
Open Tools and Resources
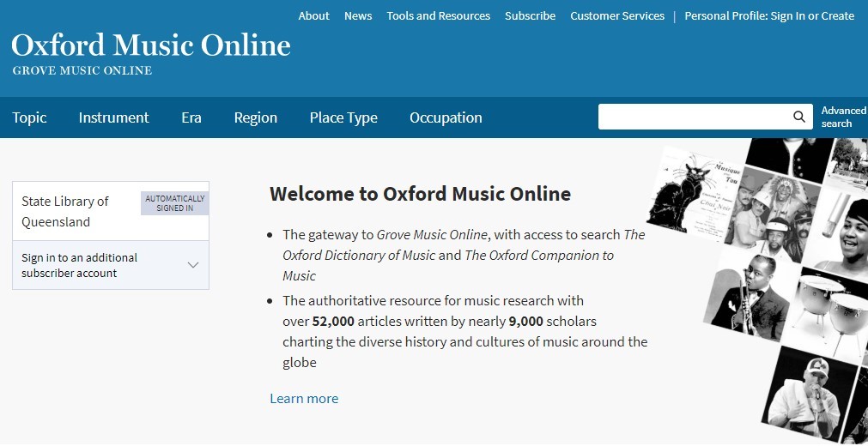(x=439, y=16)
